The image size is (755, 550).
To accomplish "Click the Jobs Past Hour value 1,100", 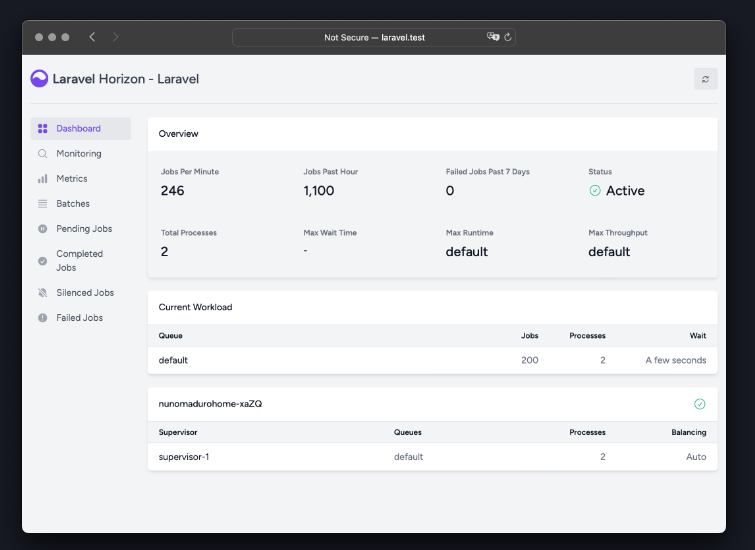I will pyautogui.click(x=319, y=191).
